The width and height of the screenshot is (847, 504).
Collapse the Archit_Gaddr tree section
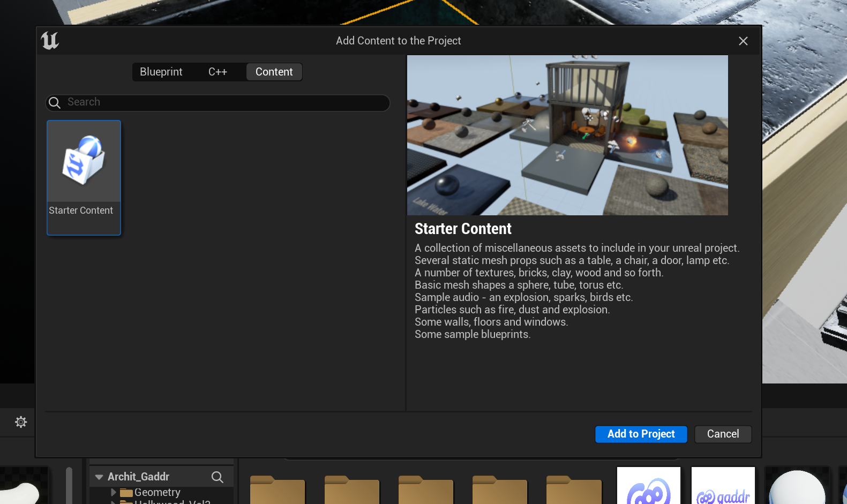coord(99,477)
